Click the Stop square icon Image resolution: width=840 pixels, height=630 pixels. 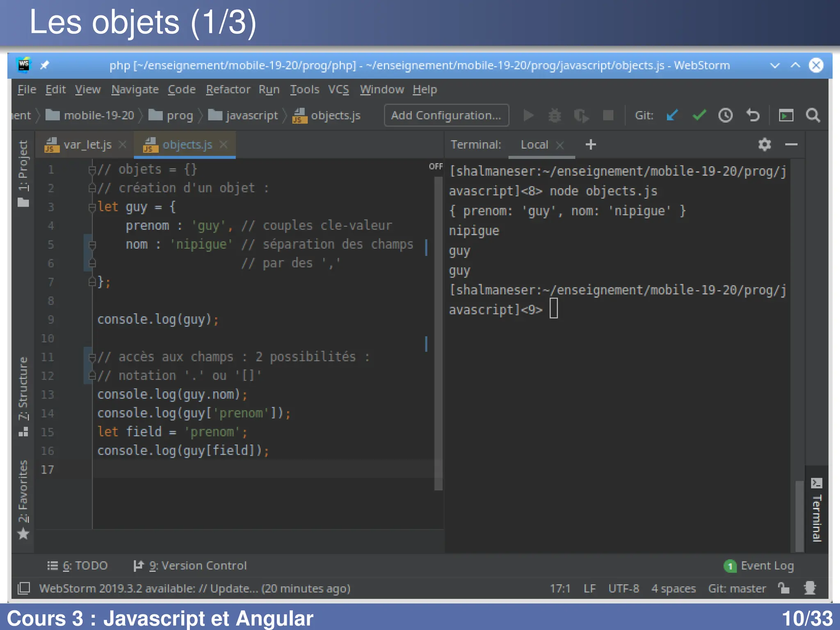608,116
